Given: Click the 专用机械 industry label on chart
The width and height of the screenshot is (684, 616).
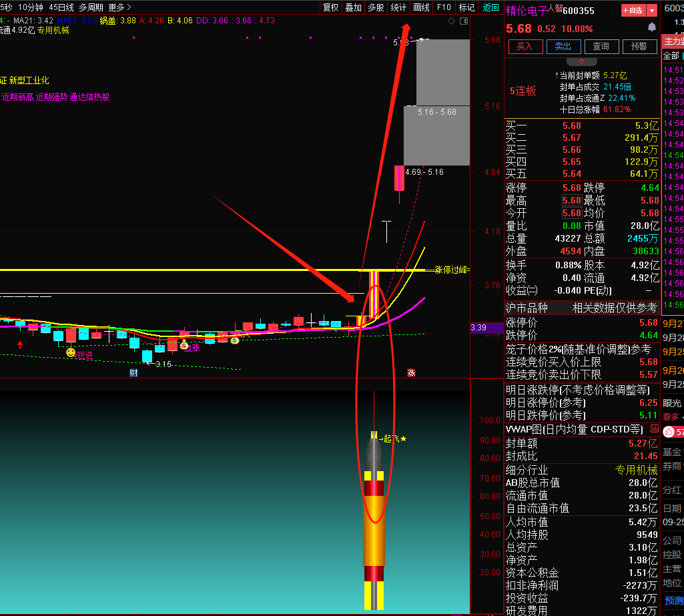Looking at the screenshot, I should (x=53, y=30).
